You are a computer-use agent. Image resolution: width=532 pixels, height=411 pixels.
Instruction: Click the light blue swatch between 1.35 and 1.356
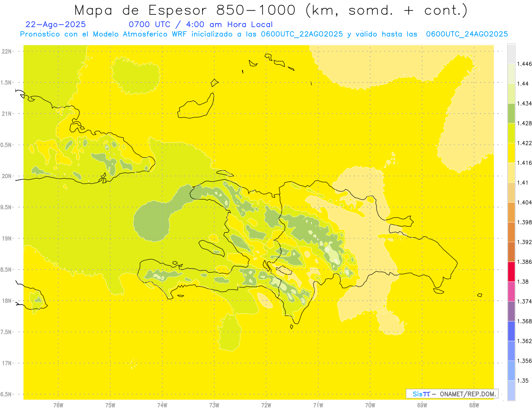(x=511, y=371)
